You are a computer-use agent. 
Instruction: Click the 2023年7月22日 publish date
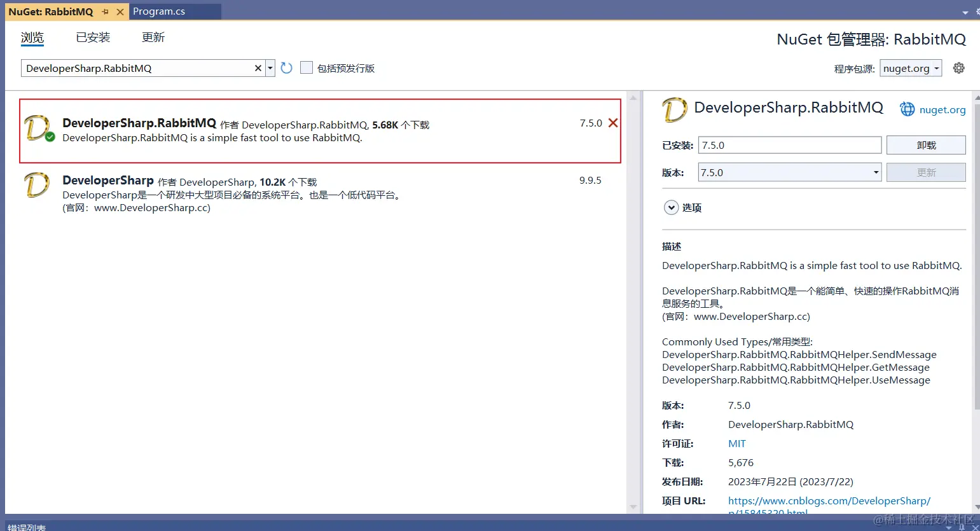point(790,482)
